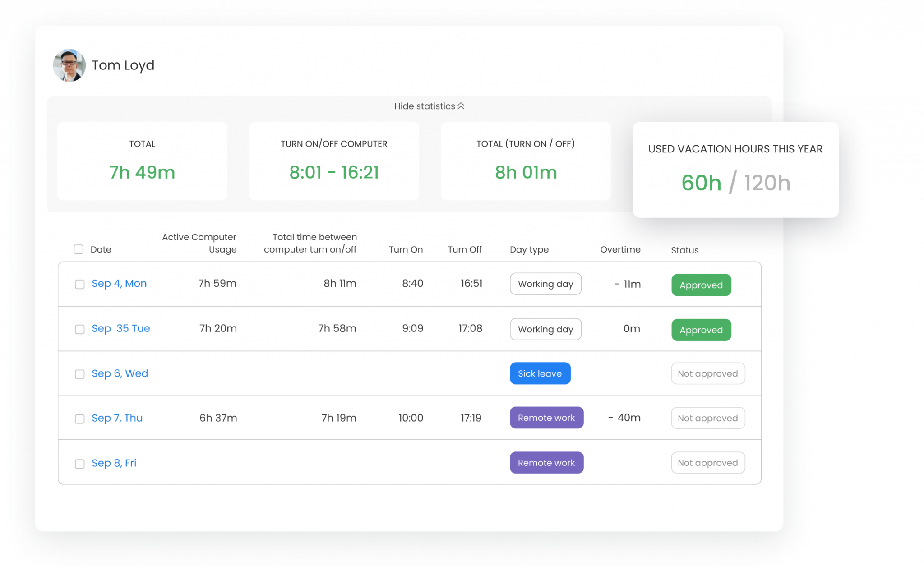
Task: Check the Sep 8, Fri row checkbox
Action: pyautogui.click(x=80, y=464)
